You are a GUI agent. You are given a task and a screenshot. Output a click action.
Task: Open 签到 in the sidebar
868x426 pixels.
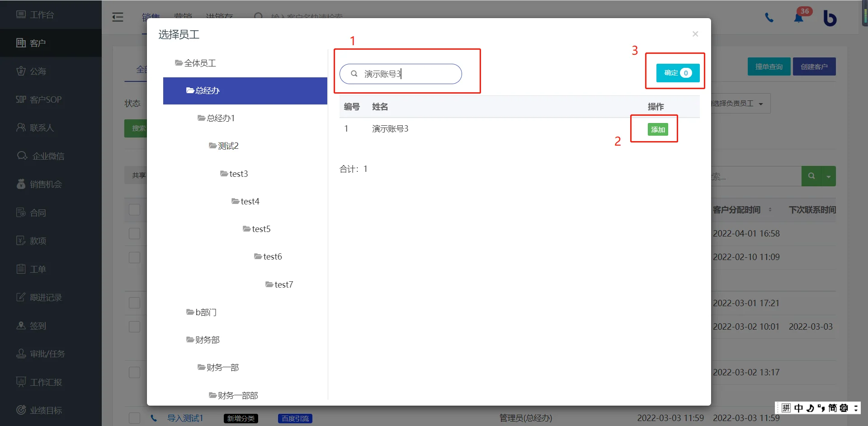pyautogui.click(x=51, y=326)
